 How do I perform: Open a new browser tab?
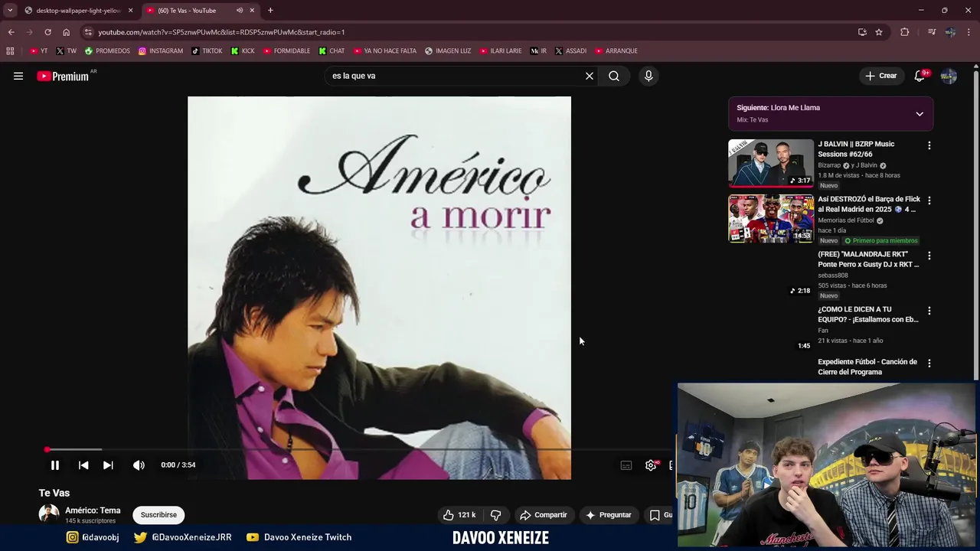[270, 11]
